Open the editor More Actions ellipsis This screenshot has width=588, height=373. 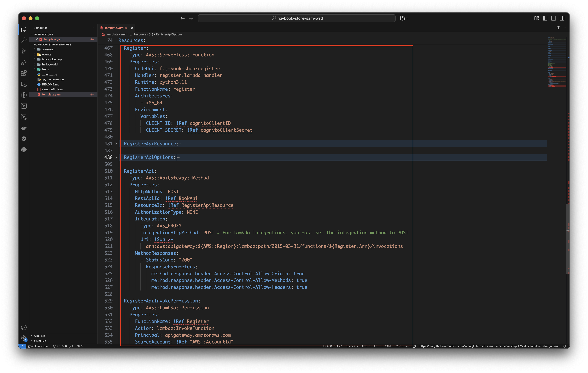click(564, 28)
